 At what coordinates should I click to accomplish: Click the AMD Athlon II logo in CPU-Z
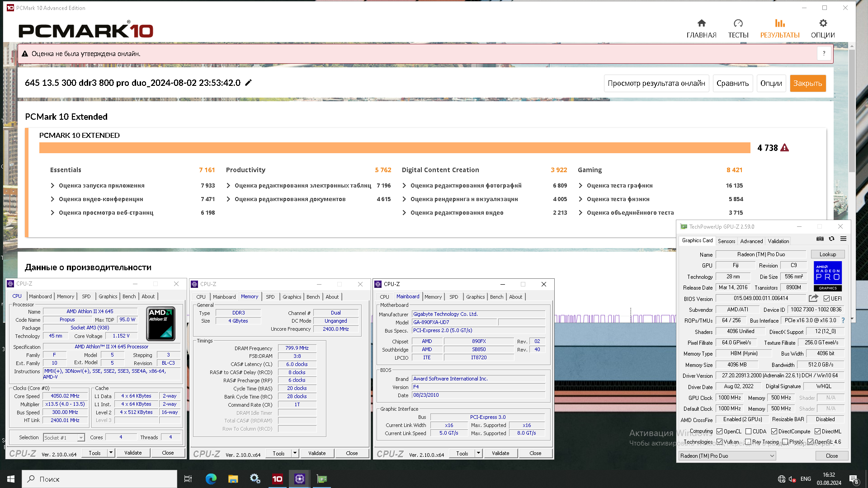coord(160,324)
